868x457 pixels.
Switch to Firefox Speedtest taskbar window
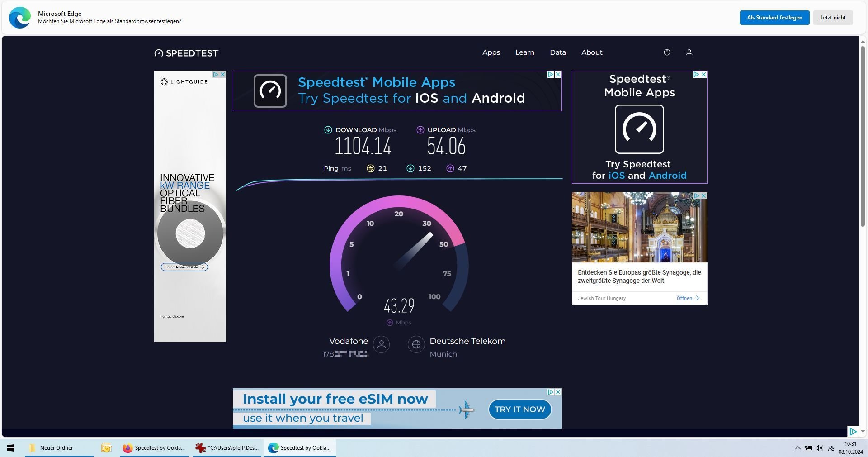coord(154,448)
